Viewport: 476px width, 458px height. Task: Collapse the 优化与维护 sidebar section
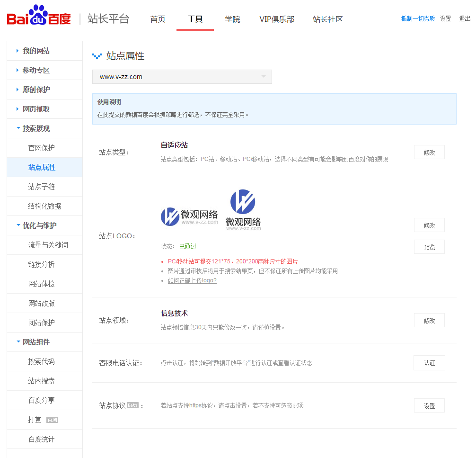point(44,225)
